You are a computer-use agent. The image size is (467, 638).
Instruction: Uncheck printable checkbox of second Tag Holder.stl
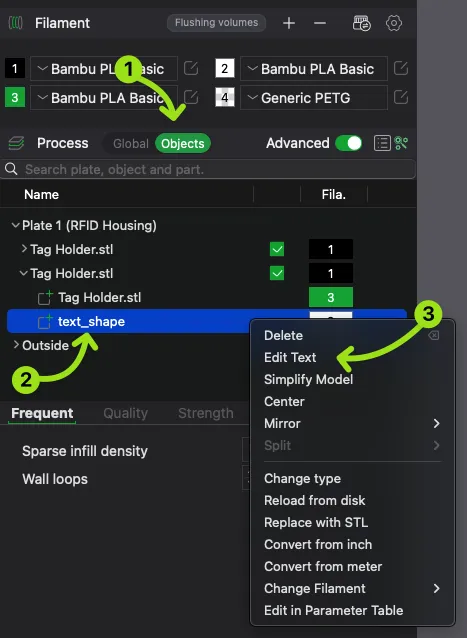tap(277, 273)
